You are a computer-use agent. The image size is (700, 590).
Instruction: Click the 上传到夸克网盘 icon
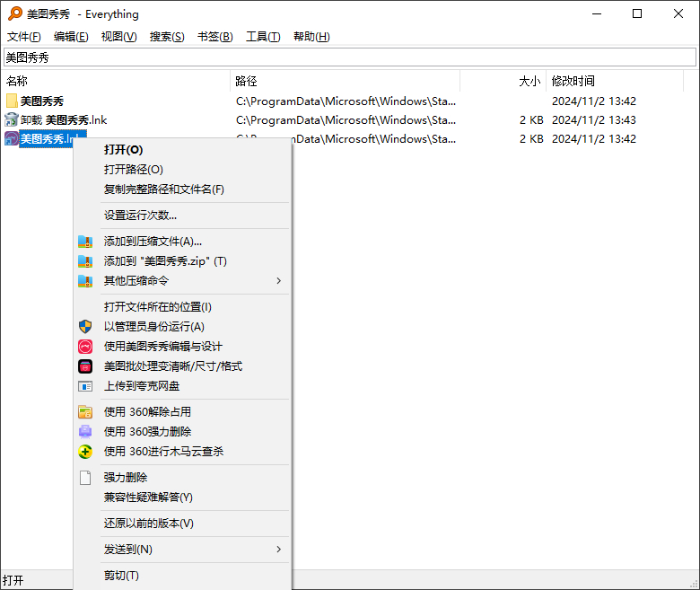85,386
